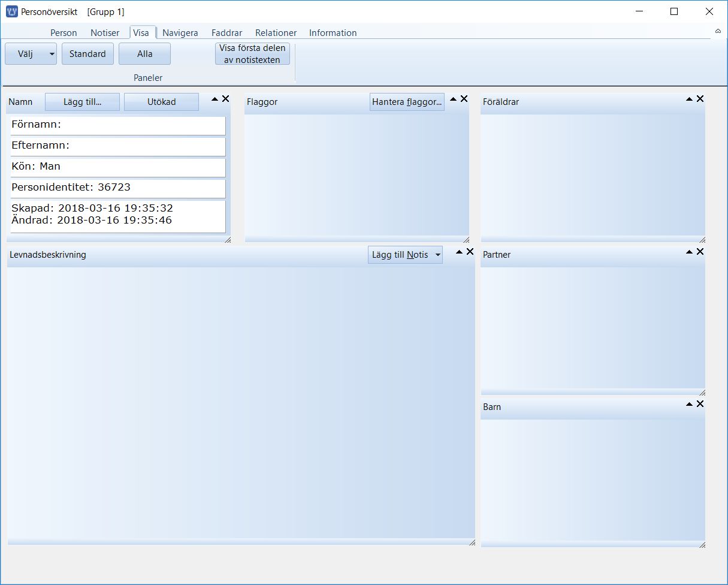Click the Efternamn field
Viewport: 728px width, 585px height.
(x=118, y=146)
